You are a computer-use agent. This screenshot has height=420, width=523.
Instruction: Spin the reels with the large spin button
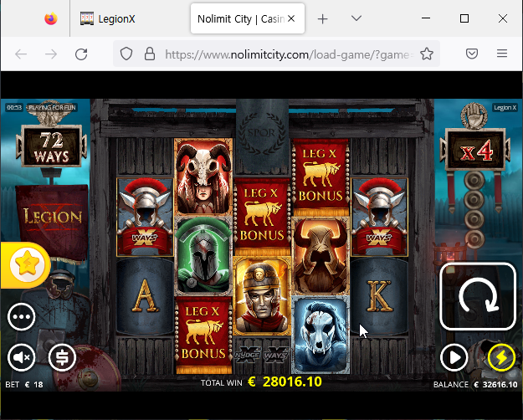[478, 296]
